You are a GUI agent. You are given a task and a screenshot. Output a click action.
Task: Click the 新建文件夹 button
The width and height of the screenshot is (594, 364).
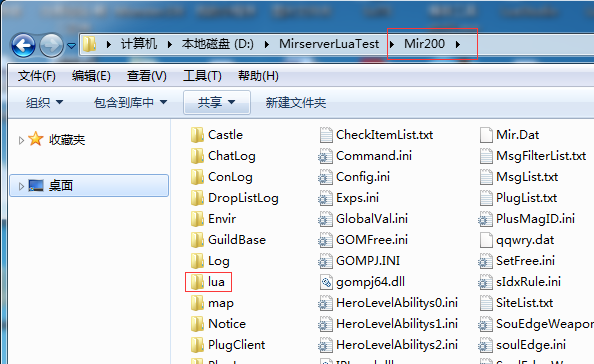click(295, 102)
